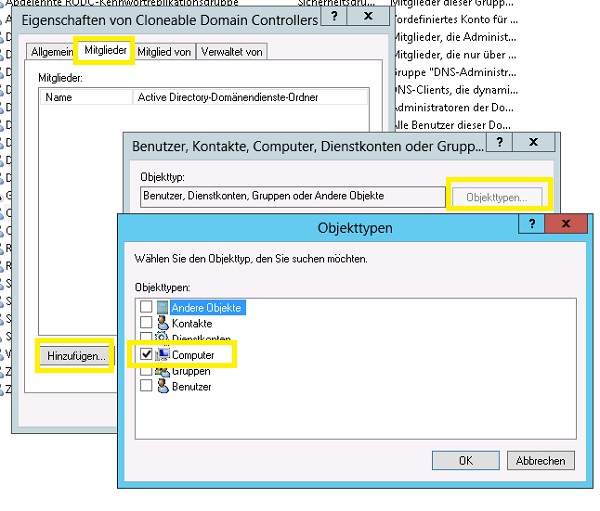This screenshot has height=511, width=600.
Task: Select the Andere Objekte list entry
Action: [206, 307]
